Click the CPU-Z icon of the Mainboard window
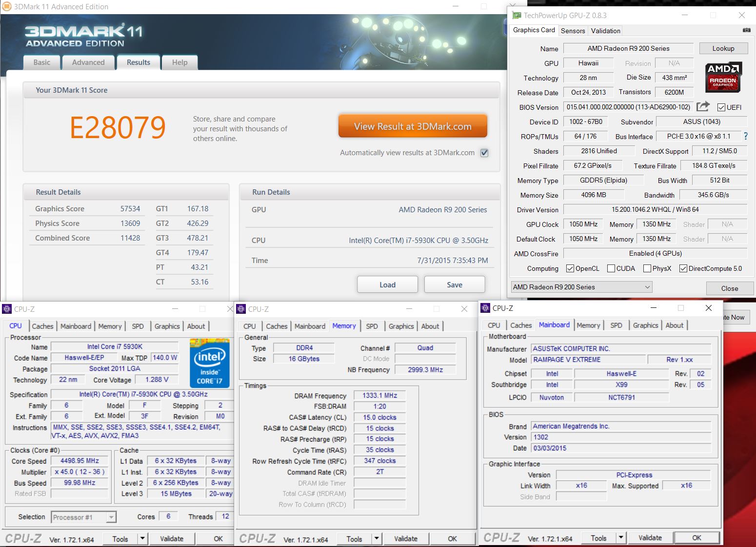 [485, 308]
